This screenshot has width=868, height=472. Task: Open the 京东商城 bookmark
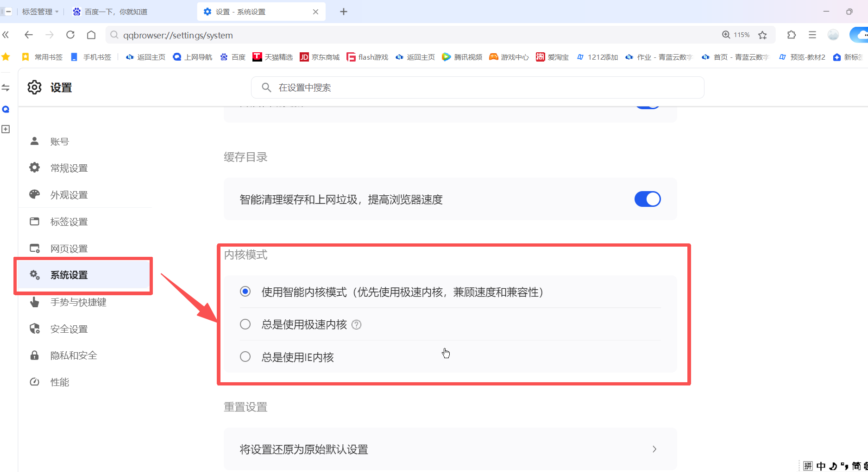[319, 56]
